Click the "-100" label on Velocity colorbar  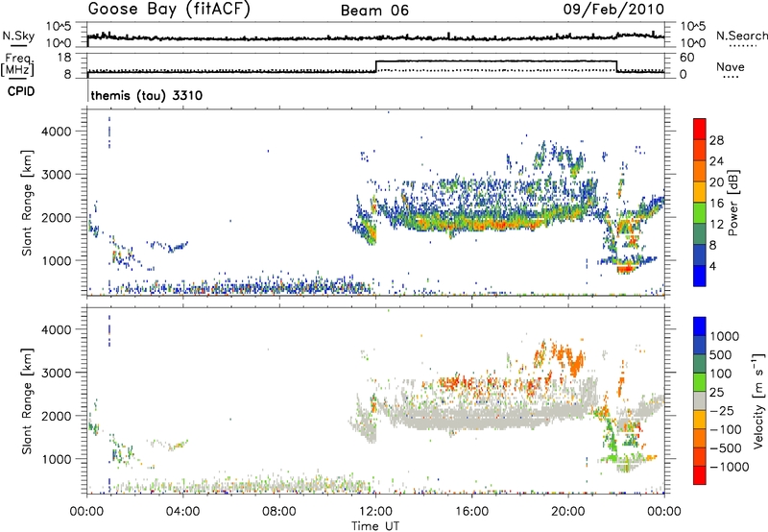point(726,429)
